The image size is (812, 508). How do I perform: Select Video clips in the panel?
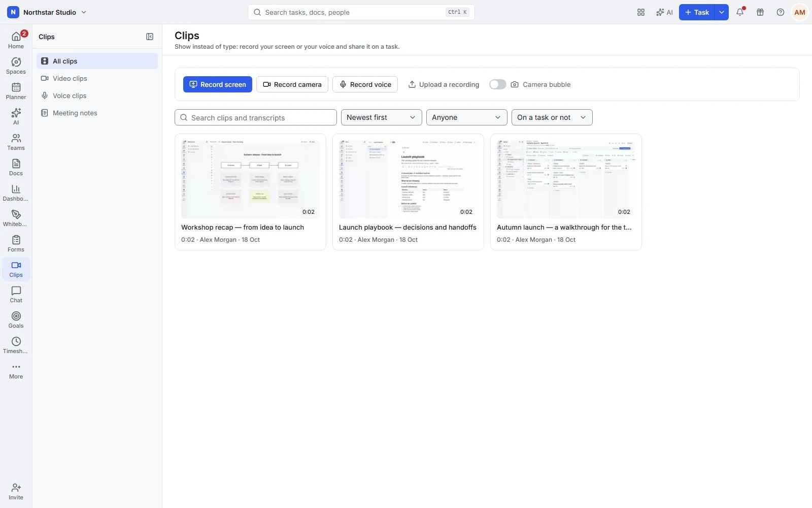[x=97, y=78]
